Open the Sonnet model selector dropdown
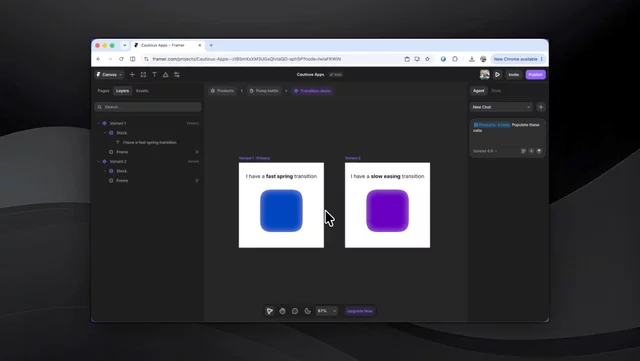Viewport: 640px width, 361px height. pos(485,151)
